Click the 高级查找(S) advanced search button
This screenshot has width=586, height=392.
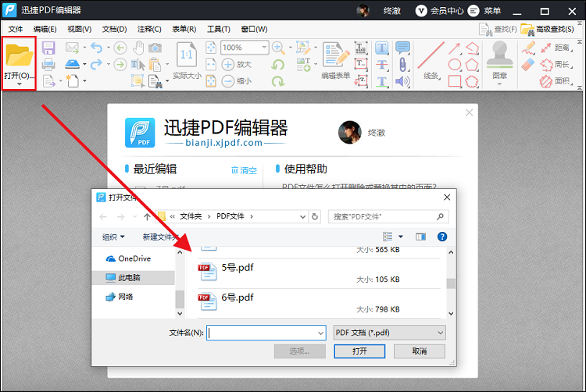pos(547,29)
